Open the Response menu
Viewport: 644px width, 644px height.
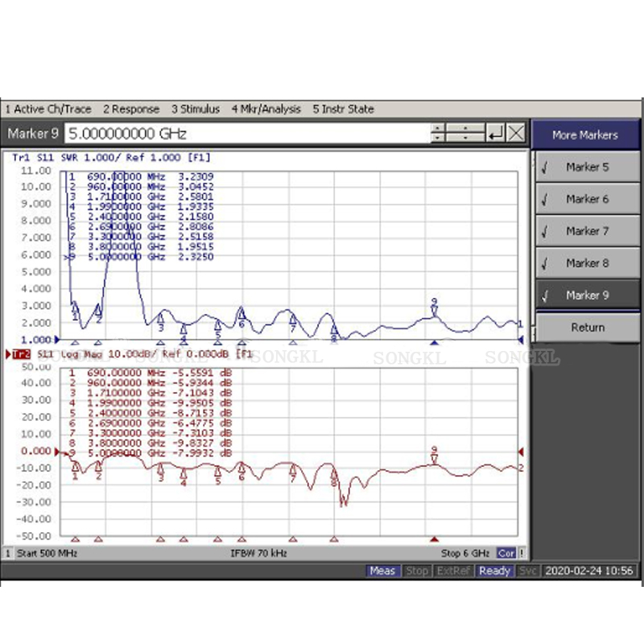coord(131,109)
